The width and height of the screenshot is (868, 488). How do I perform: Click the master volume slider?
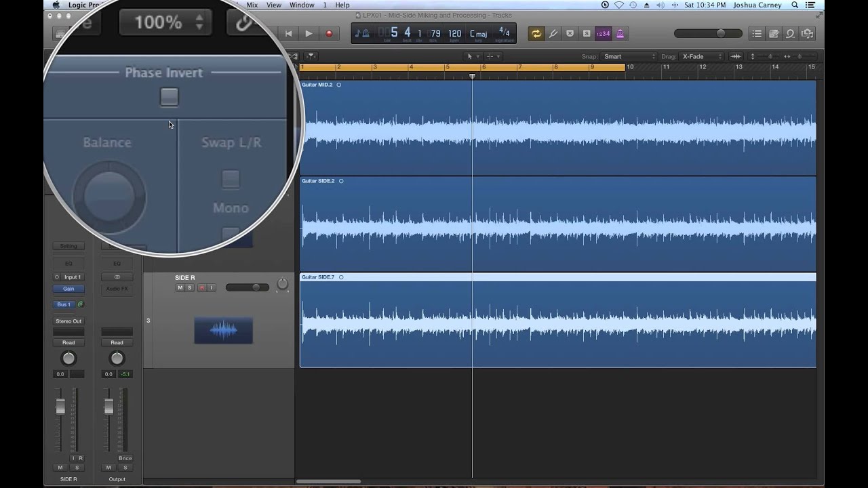click(x=709, y=33)
